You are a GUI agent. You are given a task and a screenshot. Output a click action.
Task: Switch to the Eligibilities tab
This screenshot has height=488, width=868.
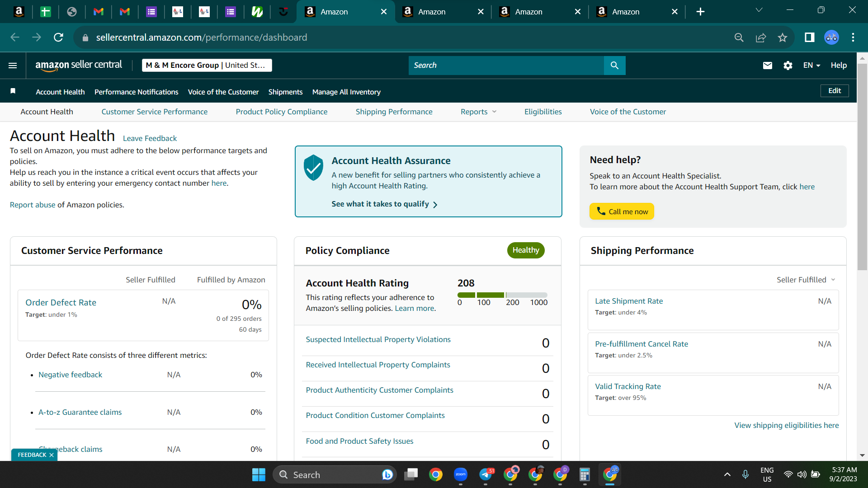point(543,112)
